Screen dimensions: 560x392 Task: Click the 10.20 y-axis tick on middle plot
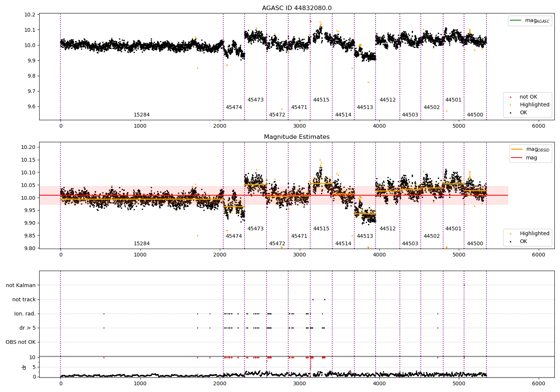coord(28,147)
